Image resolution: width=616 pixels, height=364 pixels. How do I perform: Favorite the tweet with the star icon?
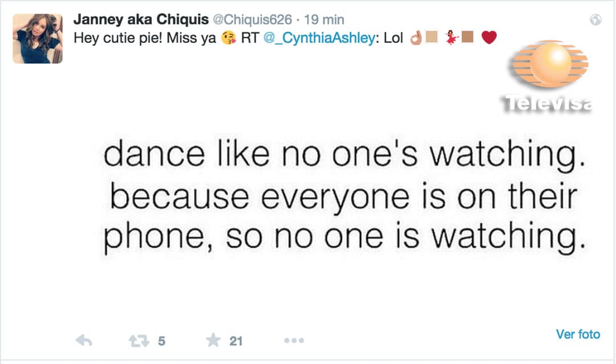tap(213, 340)
